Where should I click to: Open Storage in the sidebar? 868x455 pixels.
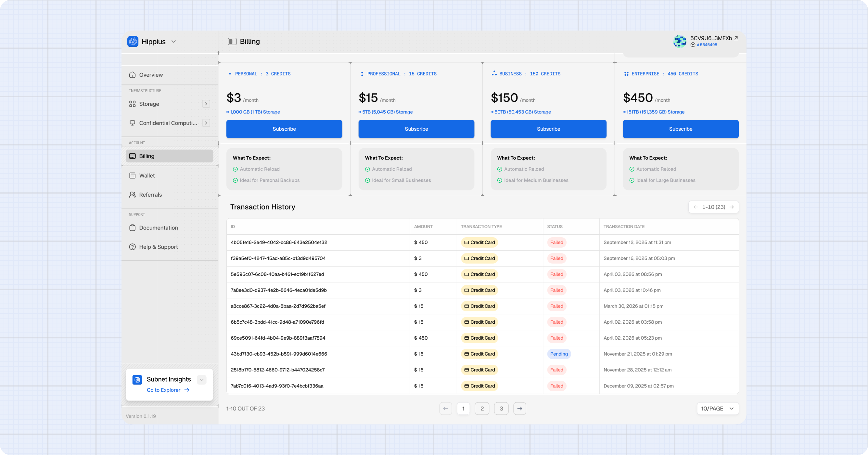tap(170, 104)
